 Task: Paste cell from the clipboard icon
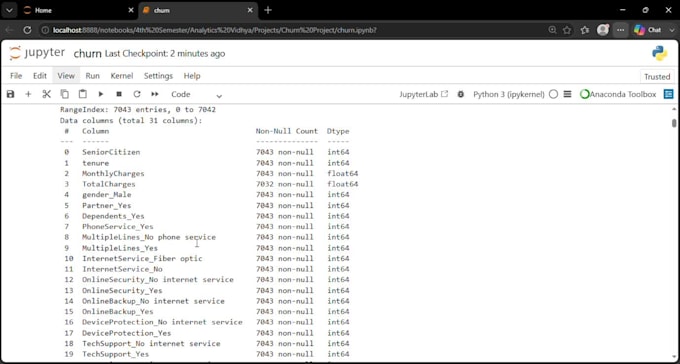pyautogui.click(x=82, y=94)
